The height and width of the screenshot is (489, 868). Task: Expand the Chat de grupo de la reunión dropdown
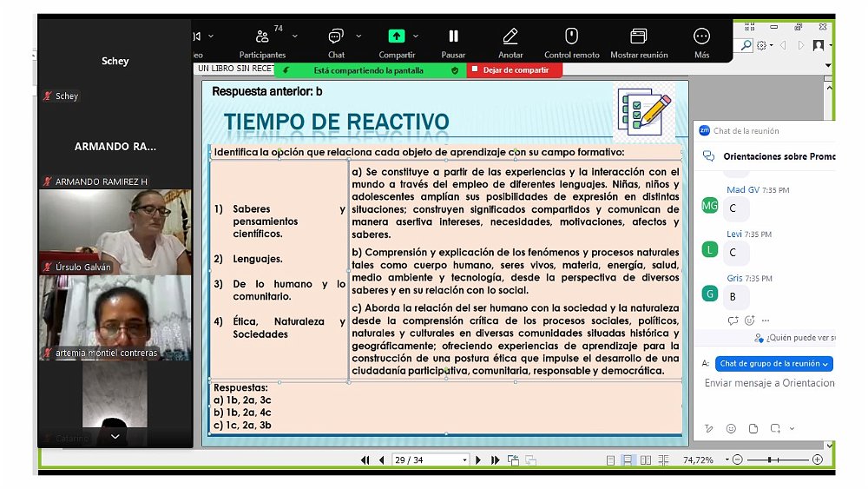774,364
